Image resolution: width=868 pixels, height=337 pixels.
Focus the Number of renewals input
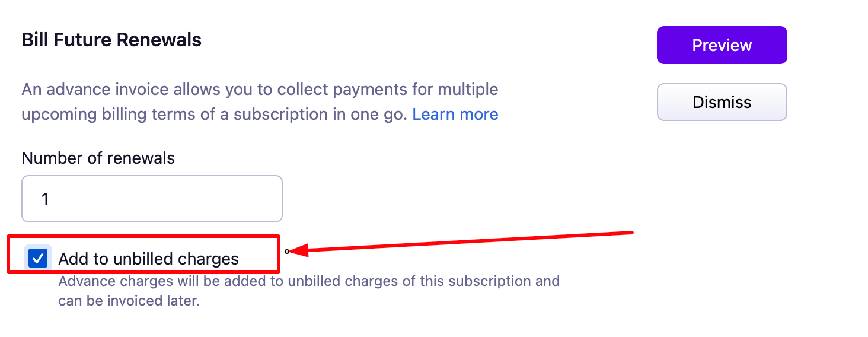[152, 199]
